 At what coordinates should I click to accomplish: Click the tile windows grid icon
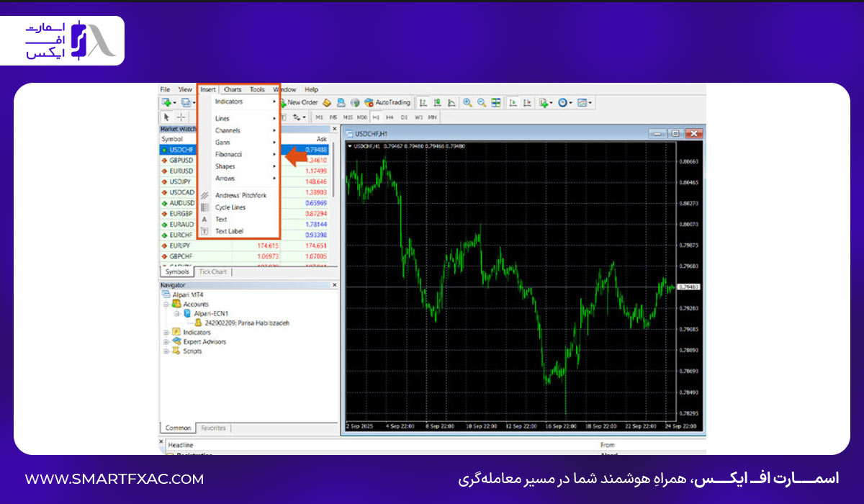[496, 103]
